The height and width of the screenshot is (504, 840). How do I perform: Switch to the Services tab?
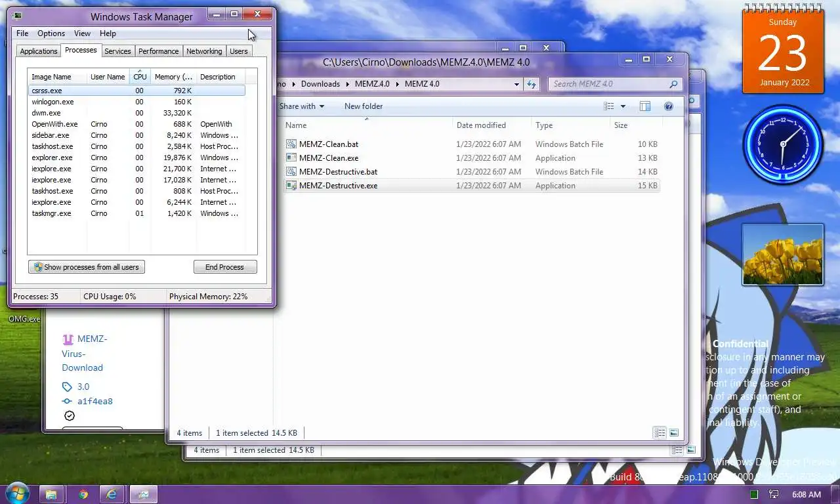tap(117, 51)
